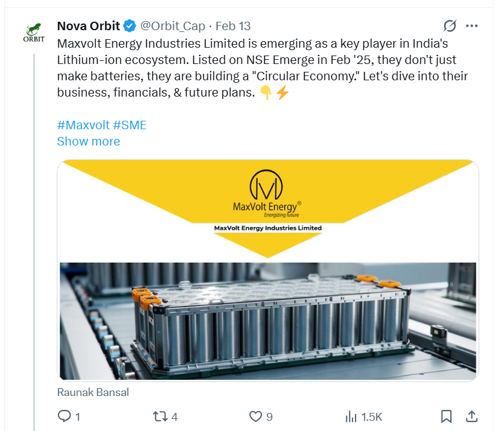Open the Feb 13 tweet timestamp

pos(233,27)
